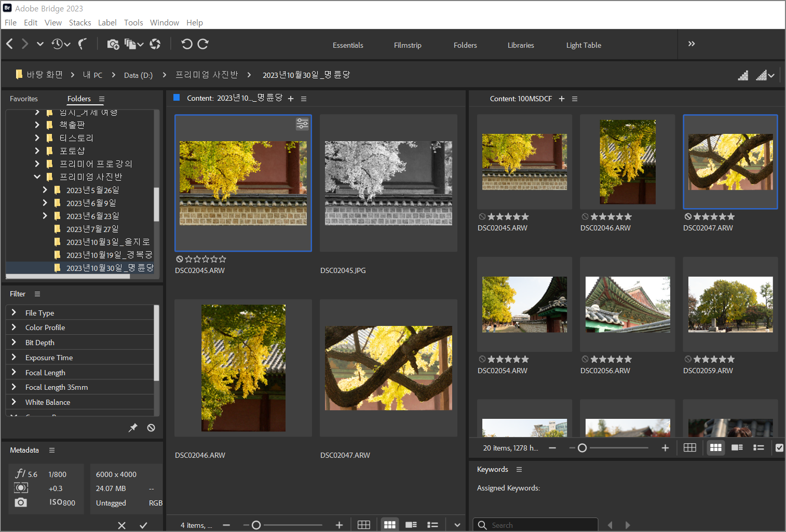Select the DSC02056.ARW thumbnail
This screenshot has height=532, width=786.
[x=627, y=305]
